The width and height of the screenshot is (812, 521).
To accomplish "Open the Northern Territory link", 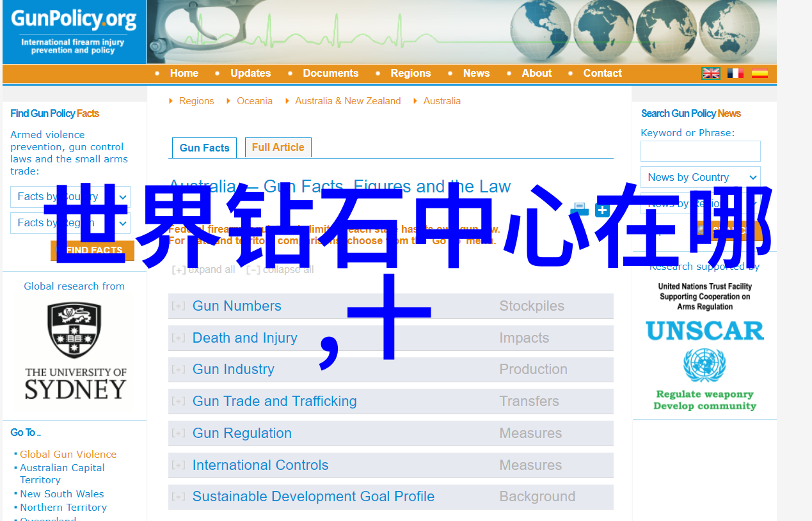I will tap(63, 508).
